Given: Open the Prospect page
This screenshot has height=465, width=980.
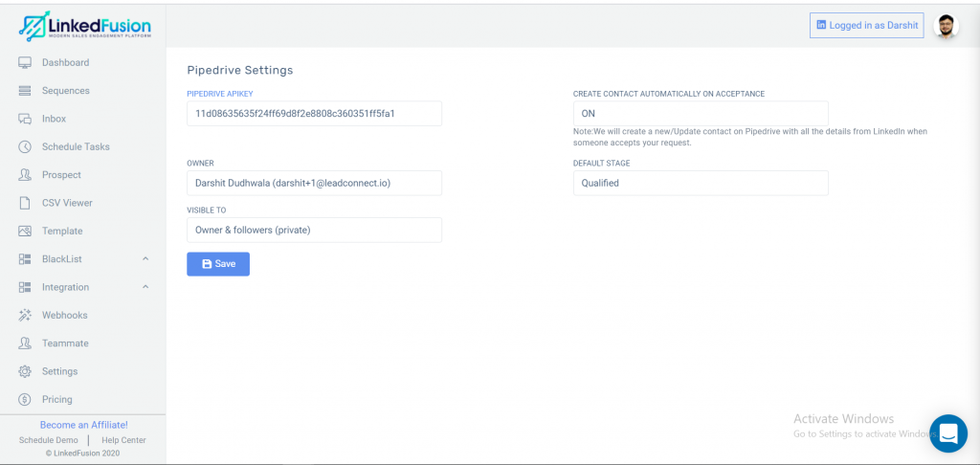Looking at the screenshot, I should coord(61,175).
